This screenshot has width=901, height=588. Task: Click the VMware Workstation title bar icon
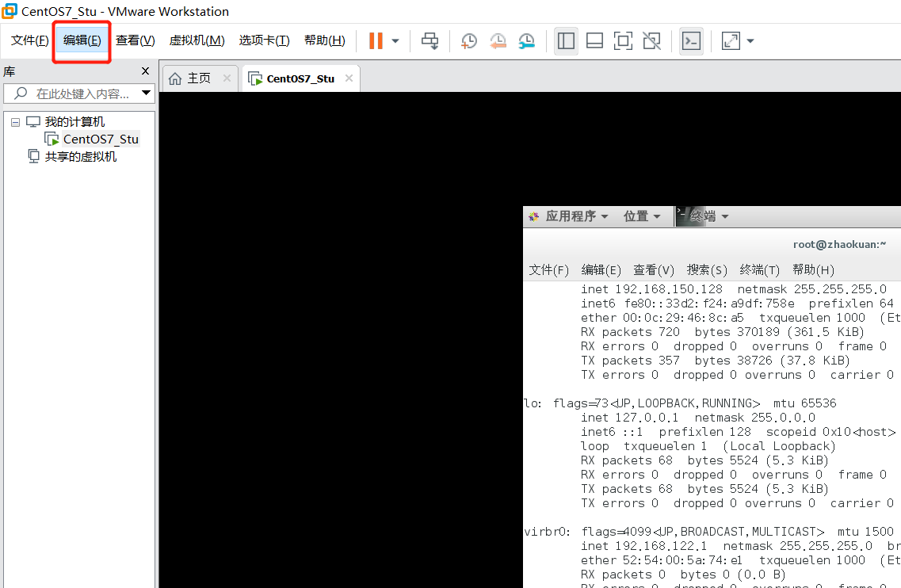point(10,10)
